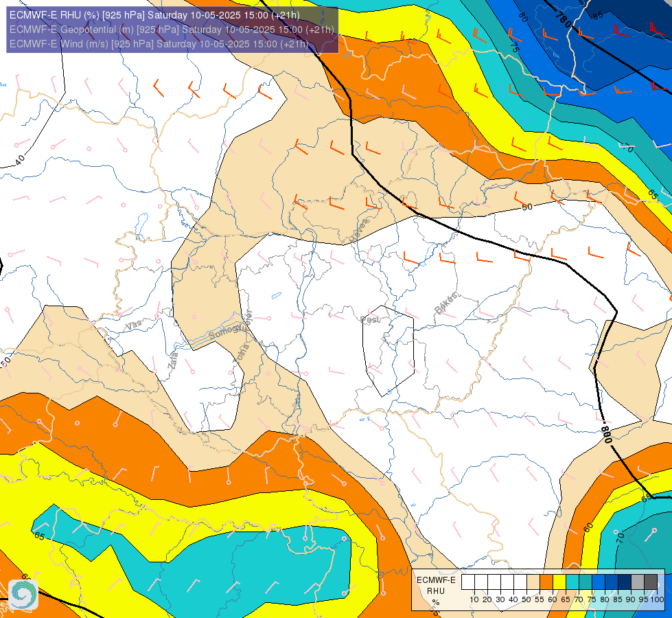672x618 pixels.
Task: Click the legend value 85
Action: click(618, 600)
